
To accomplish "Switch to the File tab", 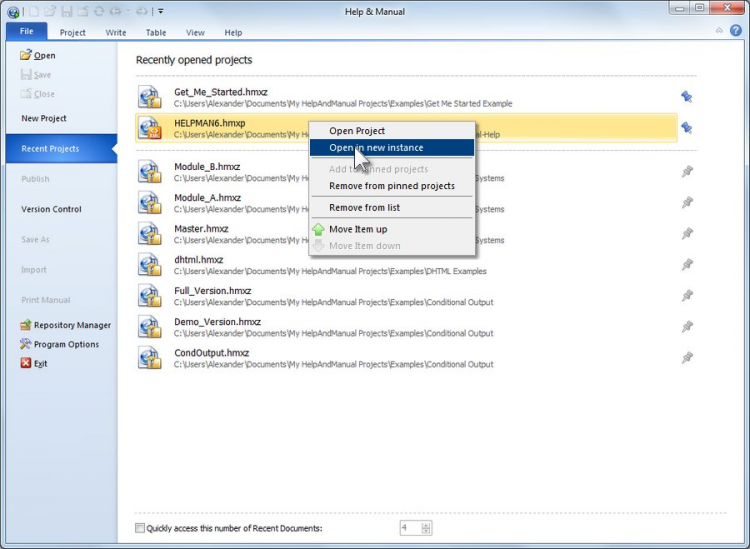I will [27, 32].
